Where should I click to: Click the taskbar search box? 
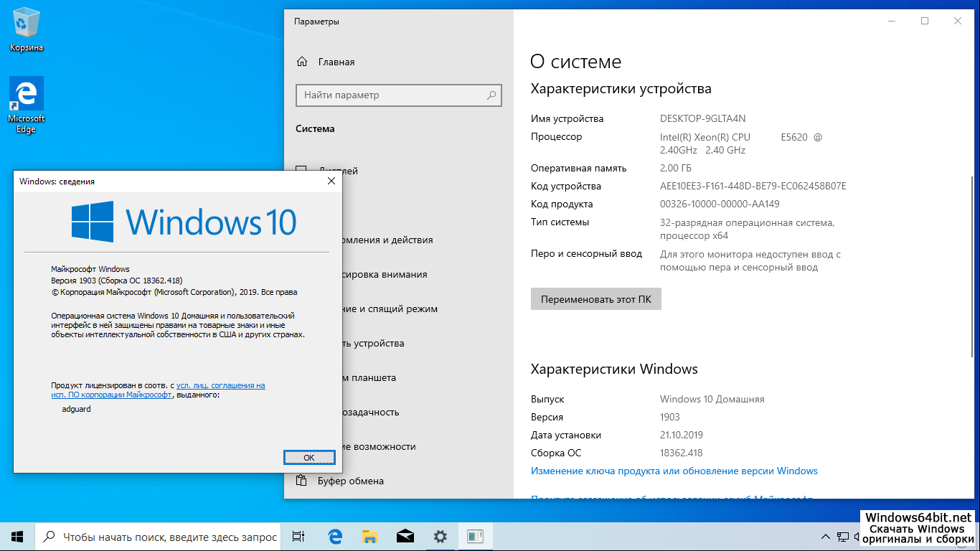(x=161, y=536)
